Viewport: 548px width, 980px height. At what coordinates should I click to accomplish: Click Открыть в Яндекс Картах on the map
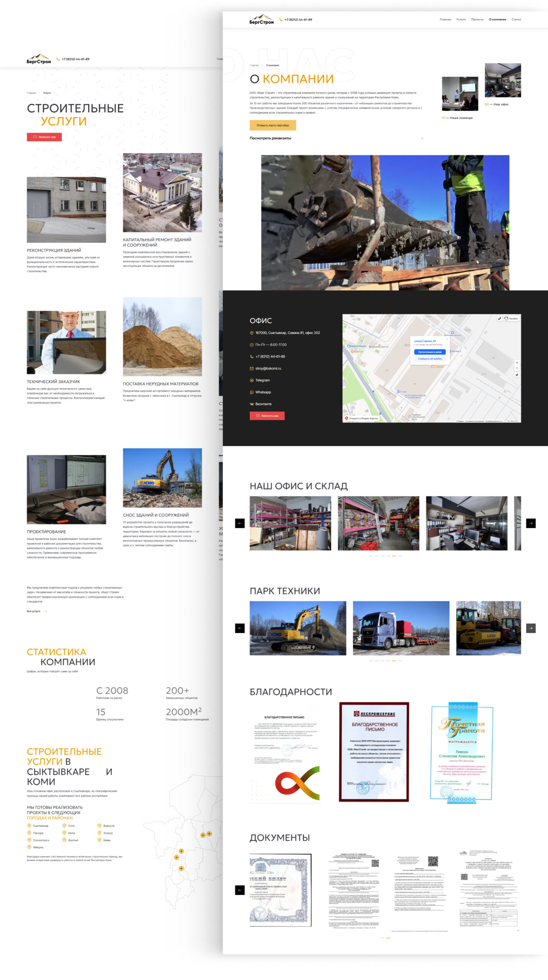coord(362,418)
